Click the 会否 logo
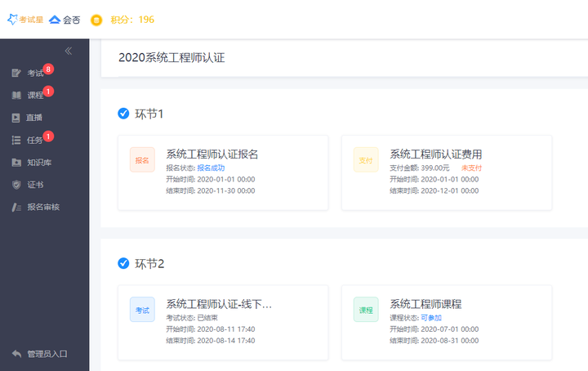The width and height of the screenshot is (588, 371). pyautogui.click(x=65, y=20)
